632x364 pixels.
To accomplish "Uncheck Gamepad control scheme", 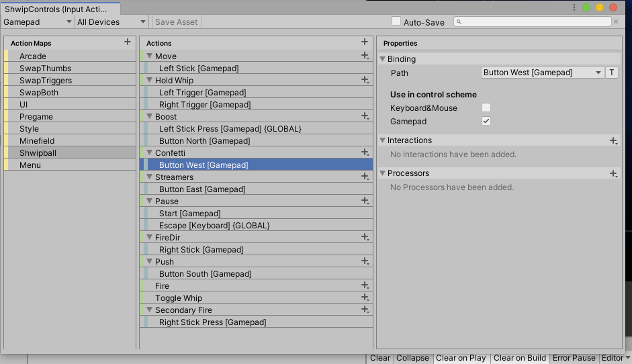I will pyautogui.click(x=486, y=121).
